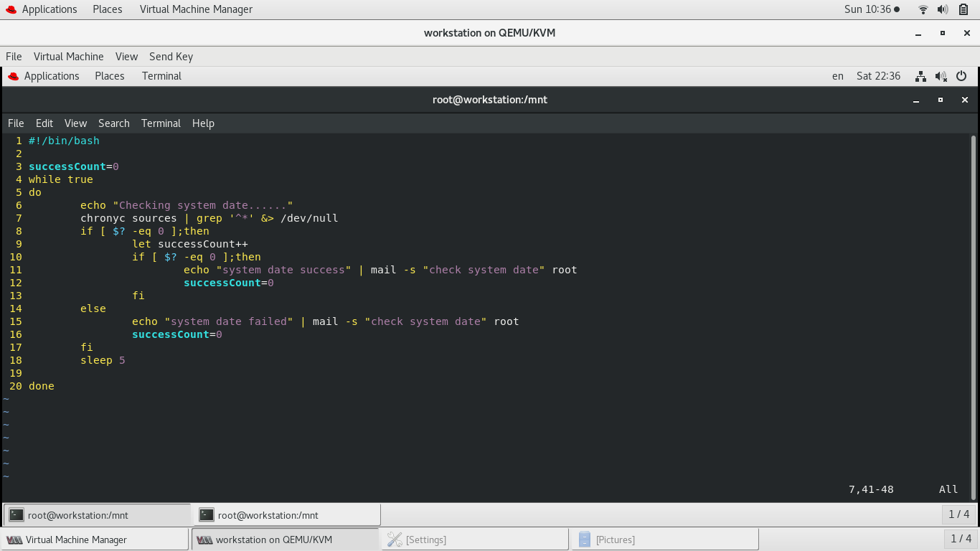Open the terminal Edit menu

coord(44,123)
